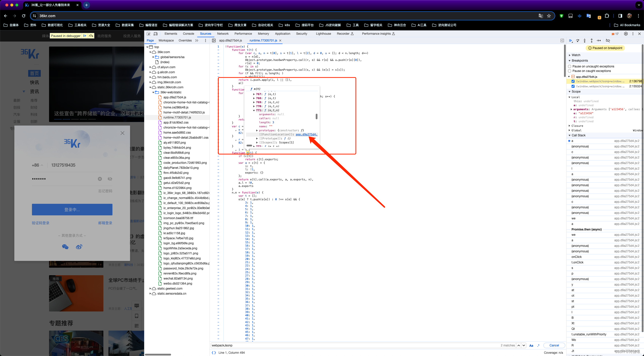Select the Overrides navigator tab

point(185,41)
